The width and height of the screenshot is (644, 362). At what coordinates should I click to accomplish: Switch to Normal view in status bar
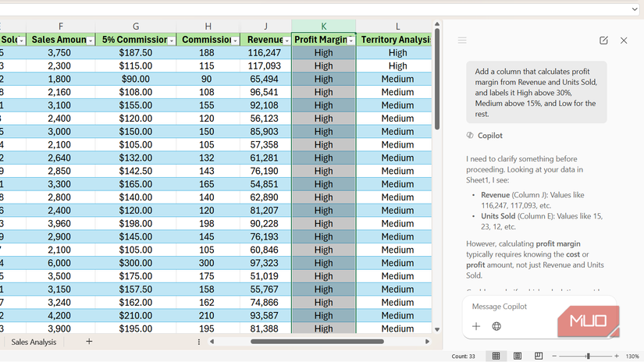tap(496, 356)
